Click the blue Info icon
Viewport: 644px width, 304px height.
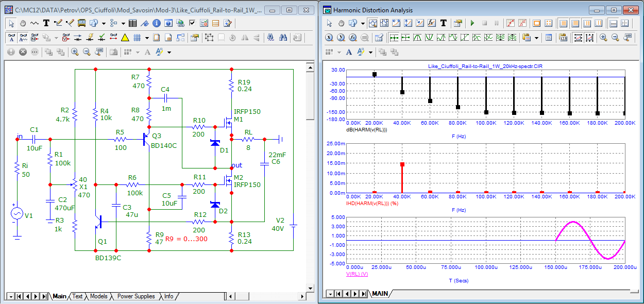tap(156, 23)
